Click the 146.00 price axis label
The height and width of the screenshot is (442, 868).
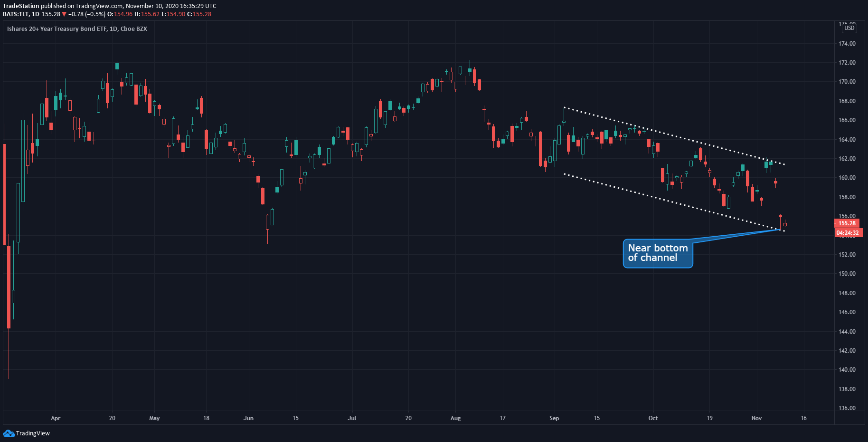[x=847, y=312]
